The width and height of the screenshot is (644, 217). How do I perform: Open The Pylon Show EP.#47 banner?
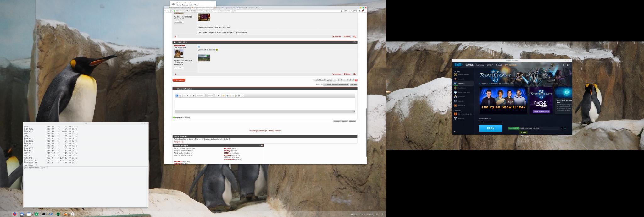[503, 100]
